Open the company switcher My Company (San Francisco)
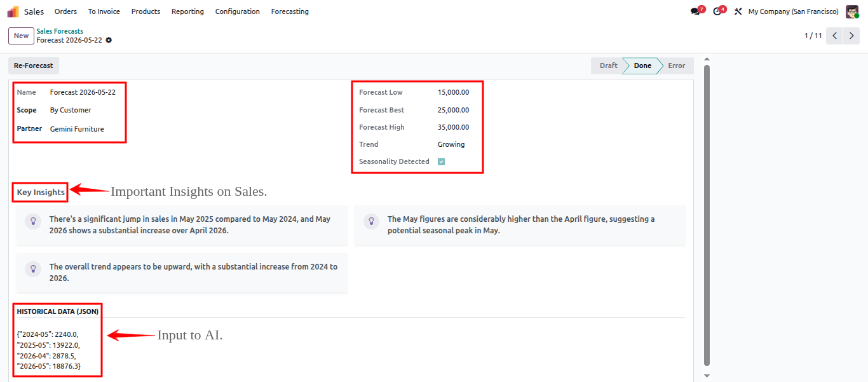The width and height of the screenshot is (868, 382). click(x=793, y=11)
